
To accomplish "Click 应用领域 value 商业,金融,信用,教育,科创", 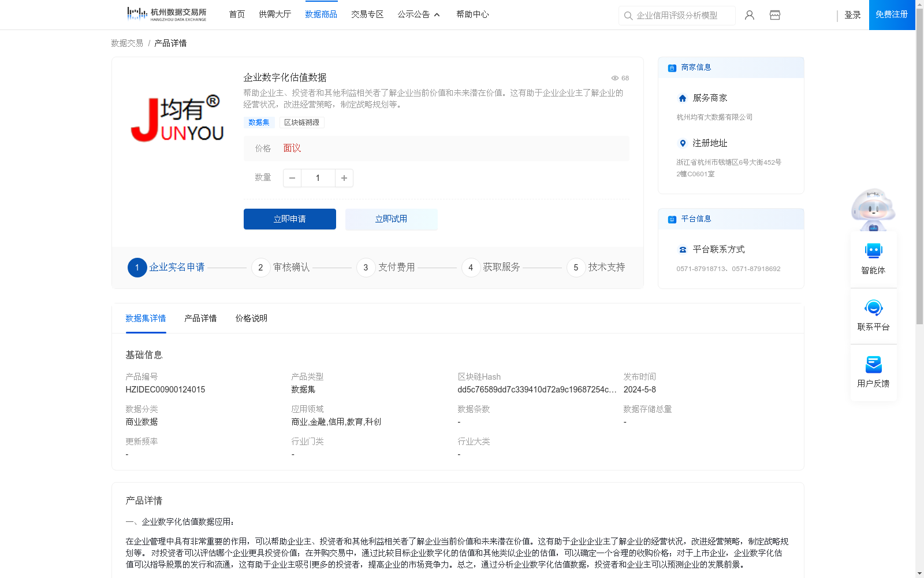I will pyautogui.click(x=336, y=422).
